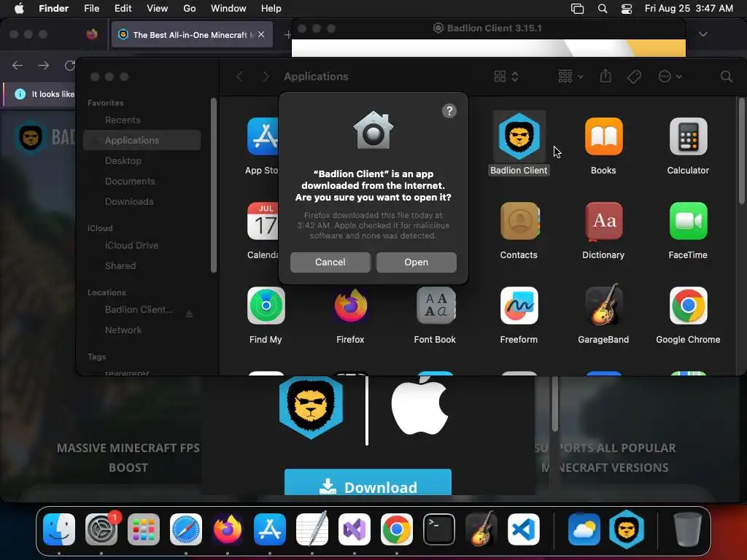Open Visual Studio Code from the Dock
The image size is (747, 560).
pos(524,529)
